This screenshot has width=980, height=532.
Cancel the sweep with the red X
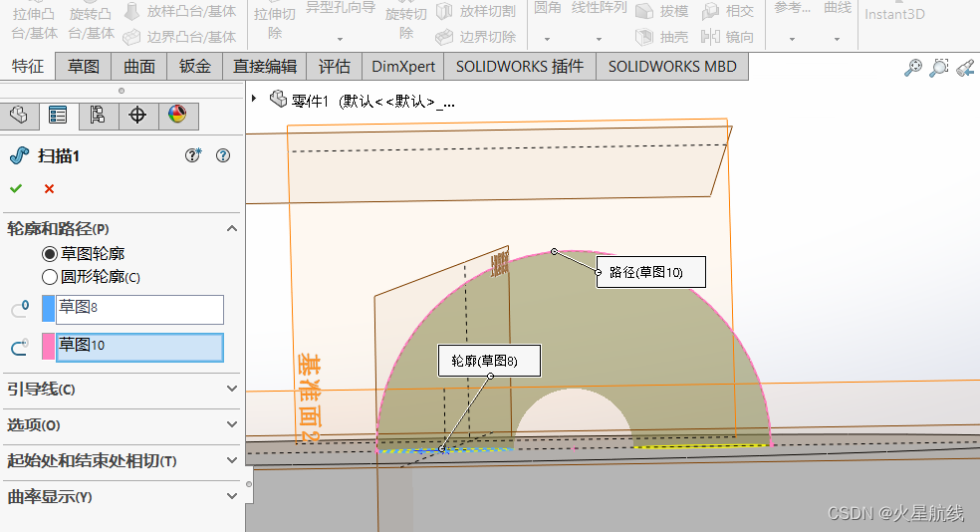pos(50,188)
